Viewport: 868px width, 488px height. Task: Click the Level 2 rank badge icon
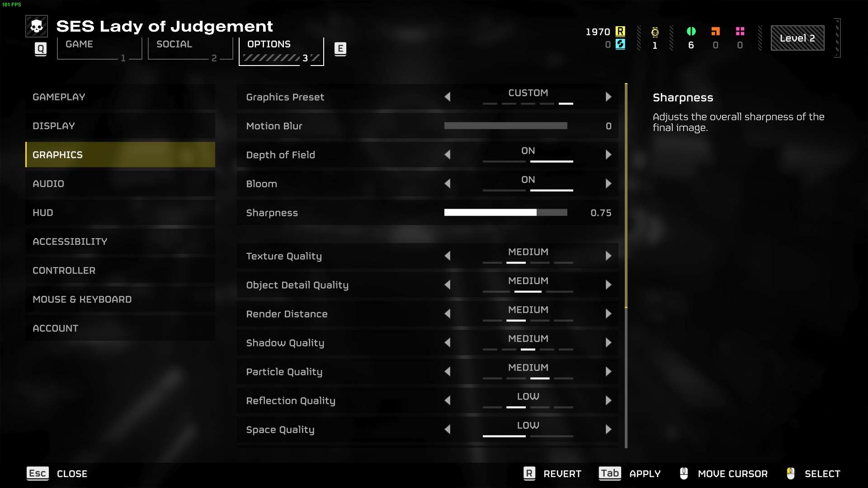(x=797, y=38)
